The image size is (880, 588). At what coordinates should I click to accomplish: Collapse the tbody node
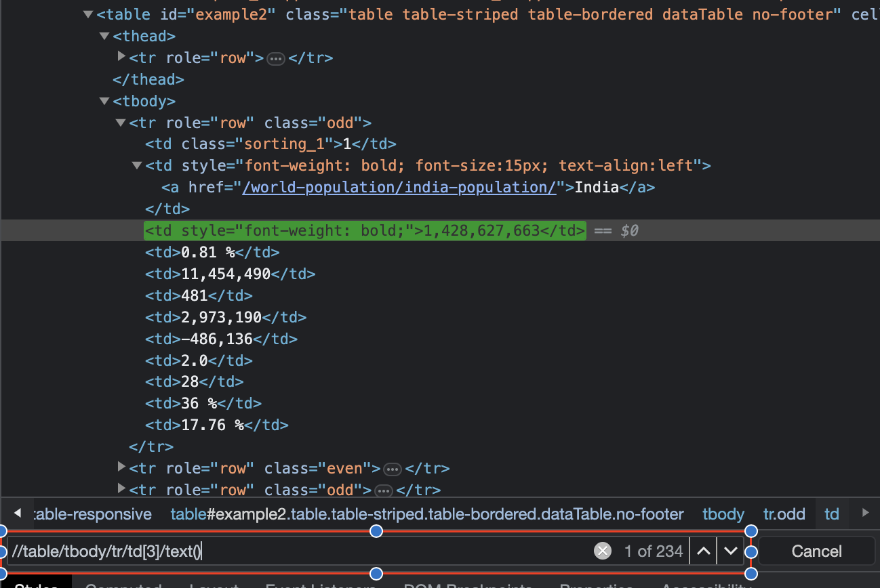(x=104, y=101)
